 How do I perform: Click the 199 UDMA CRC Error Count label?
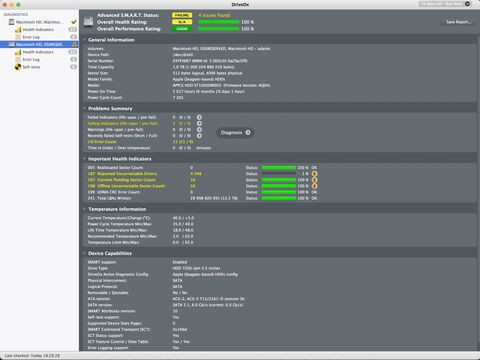[114, 192]
